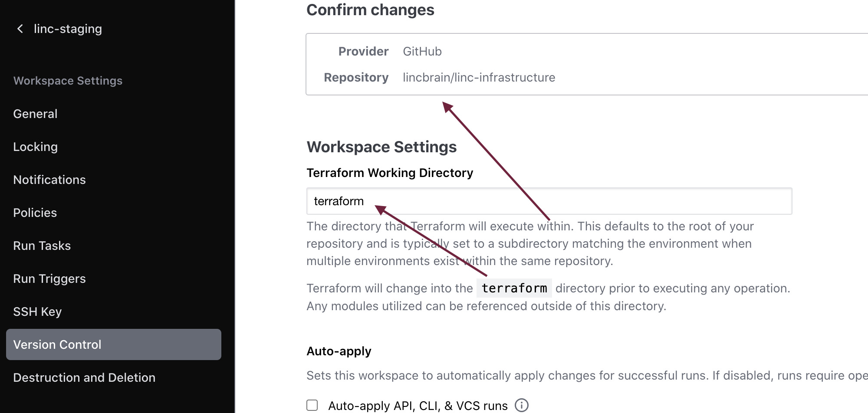The image size is (868, 413).
Task: Select Policies in the sidebar
Action: 35,213
